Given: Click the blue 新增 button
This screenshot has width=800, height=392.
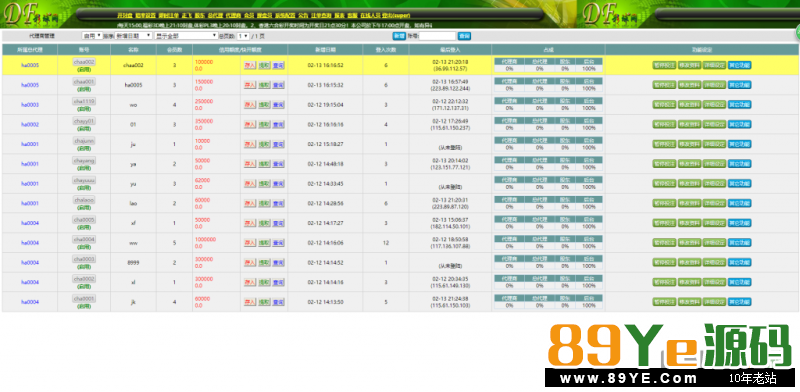Looking at the screenshot, I should (x=398, y=36).
